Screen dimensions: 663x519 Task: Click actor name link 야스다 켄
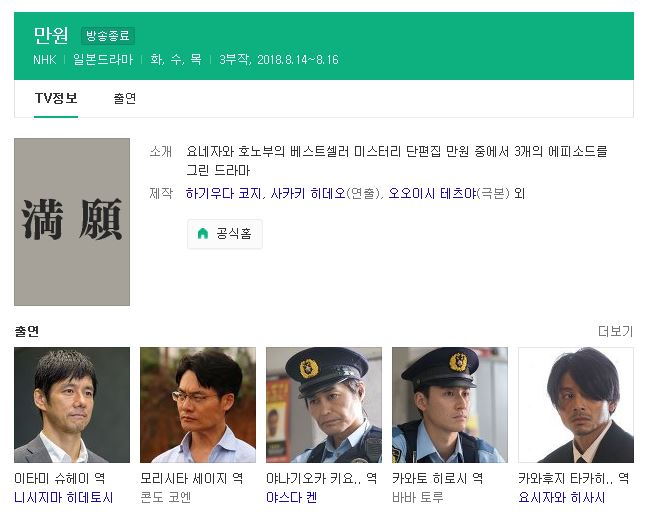pyautogui.click(x=291, y=497)
